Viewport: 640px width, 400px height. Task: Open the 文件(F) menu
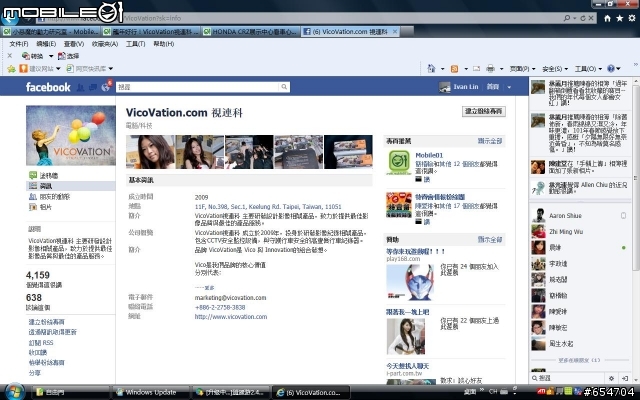[19, 44]
